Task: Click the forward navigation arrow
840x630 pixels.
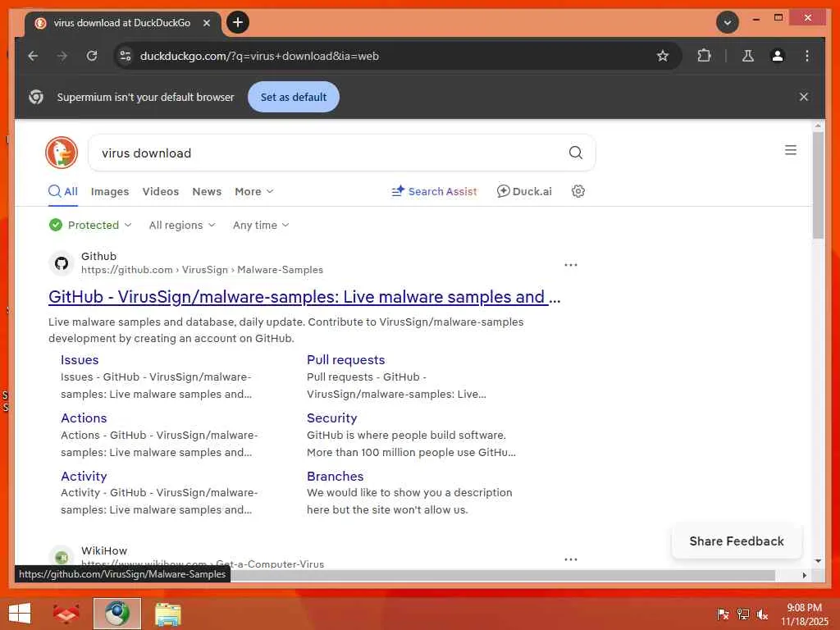Action: click(x=62, y=56)
